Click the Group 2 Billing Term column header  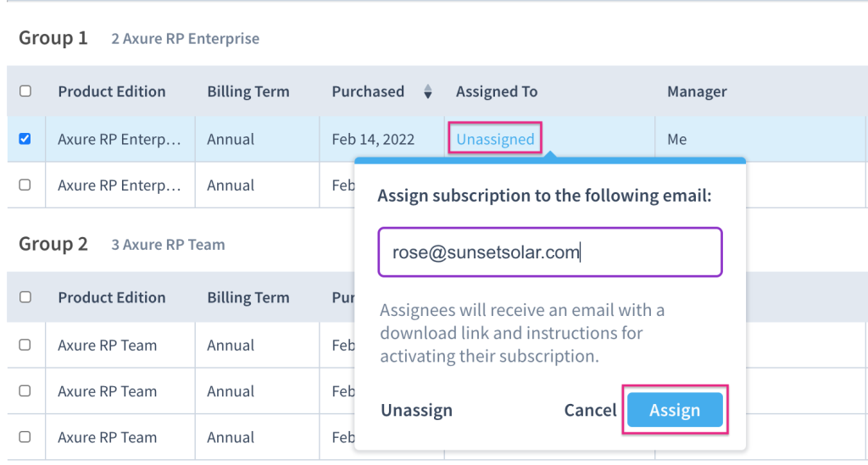(x=248, y=297)
